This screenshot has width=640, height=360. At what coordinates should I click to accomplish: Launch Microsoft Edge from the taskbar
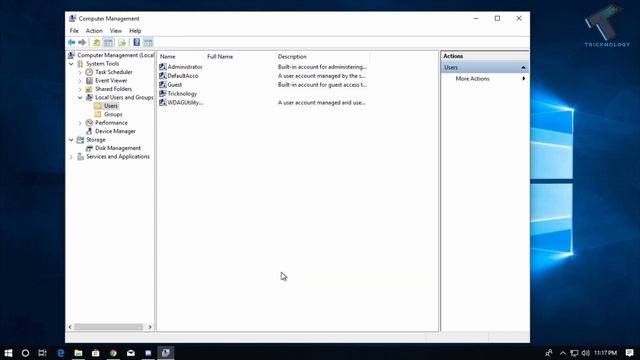point(60,353)
